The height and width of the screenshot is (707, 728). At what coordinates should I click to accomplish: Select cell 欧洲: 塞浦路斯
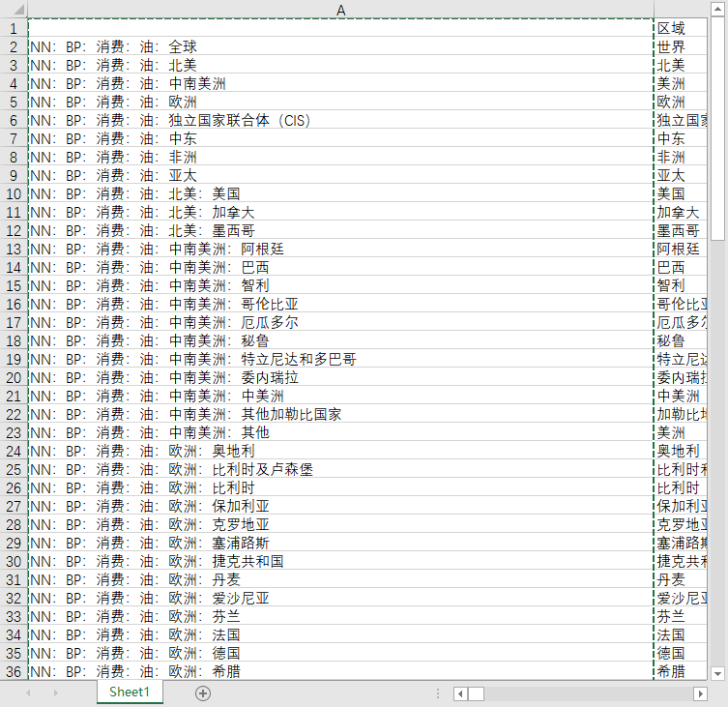[x=340, y=543]
